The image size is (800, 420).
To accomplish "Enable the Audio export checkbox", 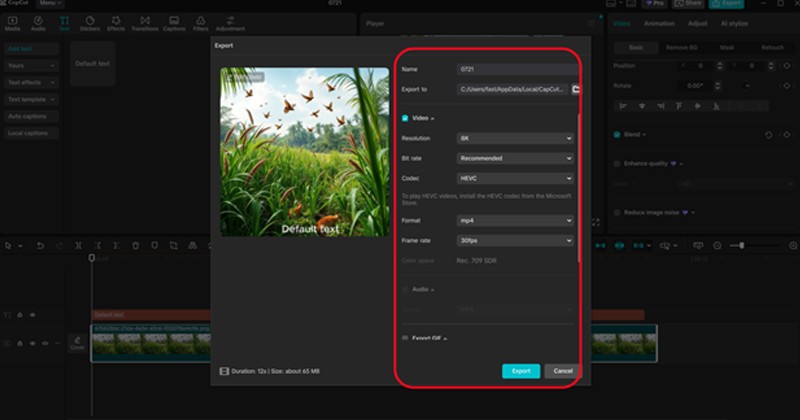I will point(405,289).
